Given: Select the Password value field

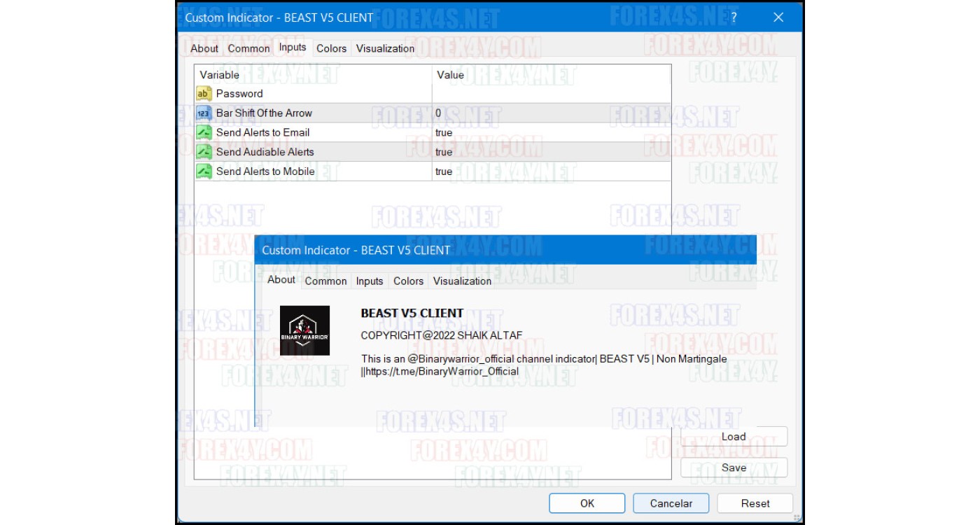Looking at the screenshot, I should point(551,94).
